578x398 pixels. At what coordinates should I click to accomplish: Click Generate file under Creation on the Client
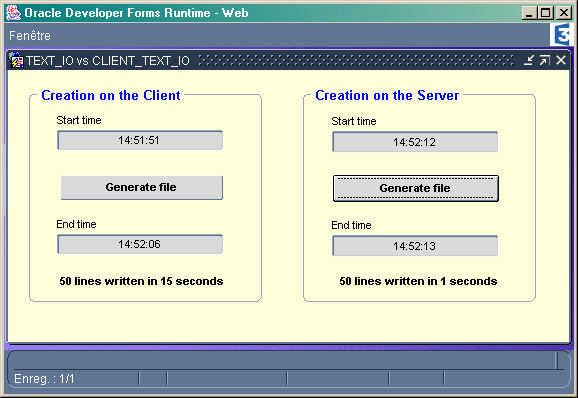click(x=142, y=188)
